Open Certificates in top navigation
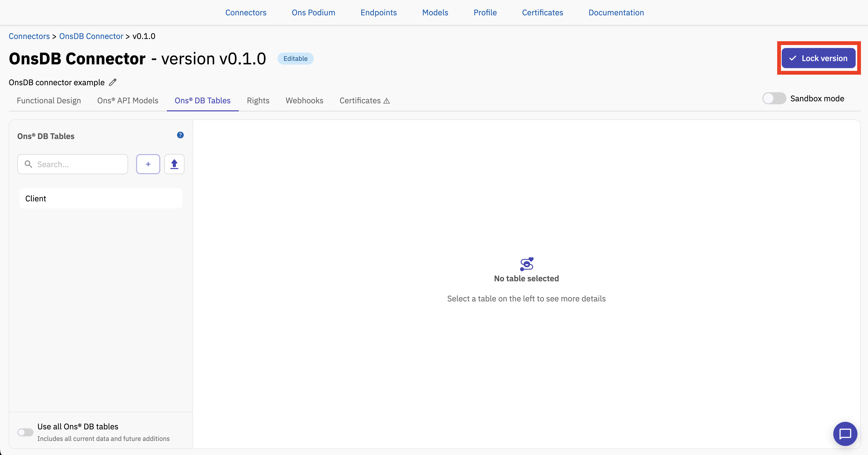 coord(542,13)
